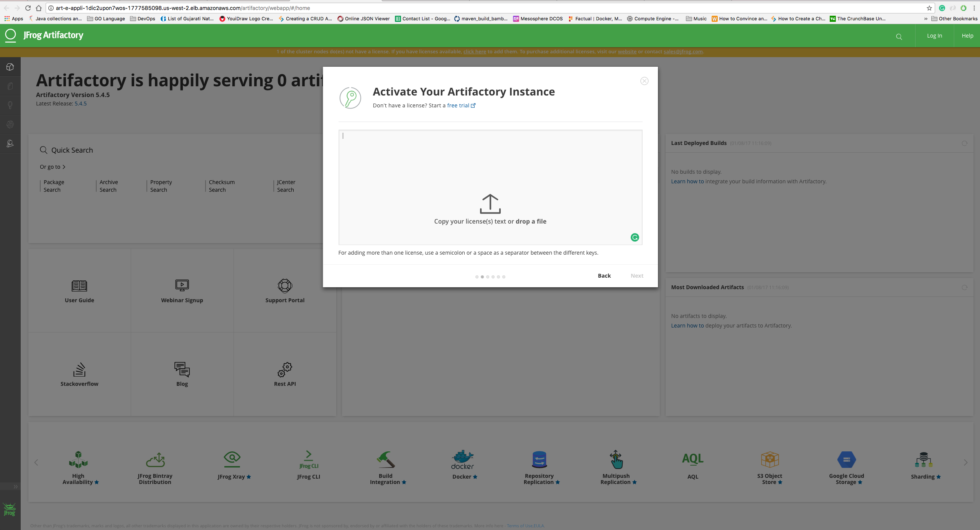Screen dimensions: 980x530
Task: Open the Admin section via the user sidebar icon
Action: 10,143
